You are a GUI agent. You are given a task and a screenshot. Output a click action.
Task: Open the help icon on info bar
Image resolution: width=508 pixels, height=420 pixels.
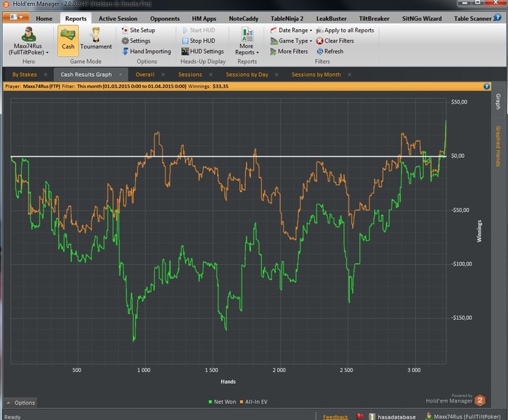[x=487, y=86]
